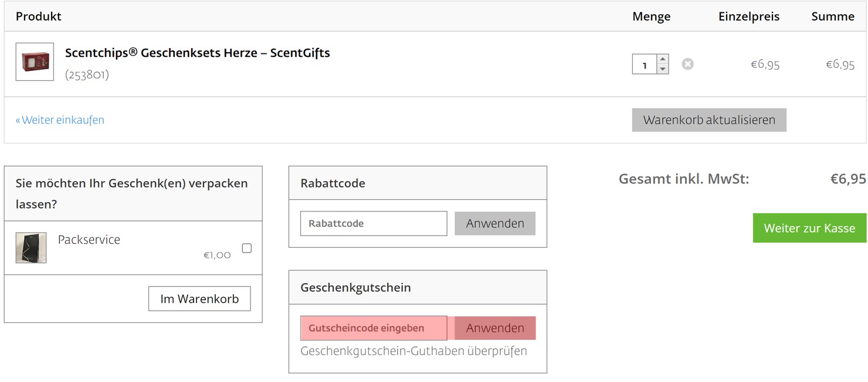
Task: Click the Im Warenkorb button
Action: tap(199, 299)
